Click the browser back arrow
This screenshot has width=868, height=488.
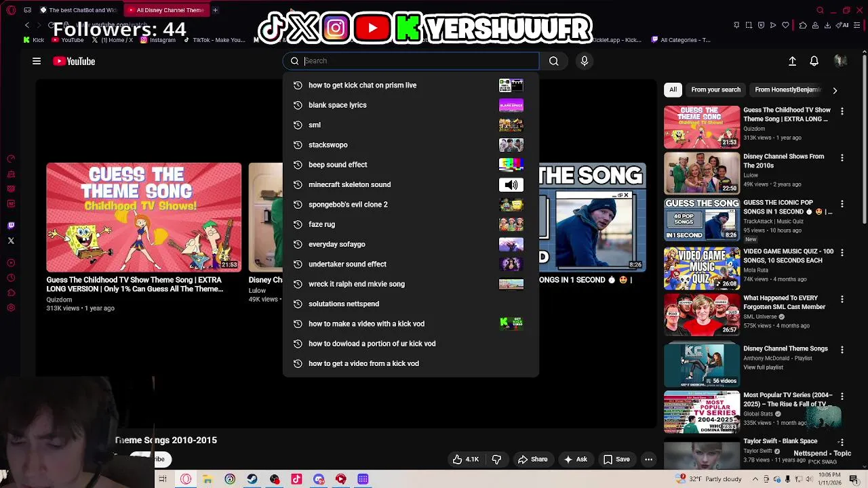27,25
